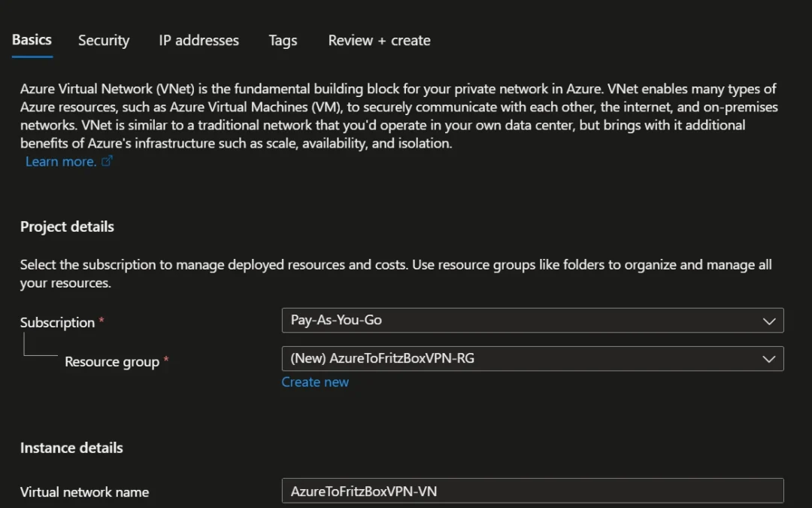
Task: Click the external link icon beside Learn more
Action: point(107,161)
